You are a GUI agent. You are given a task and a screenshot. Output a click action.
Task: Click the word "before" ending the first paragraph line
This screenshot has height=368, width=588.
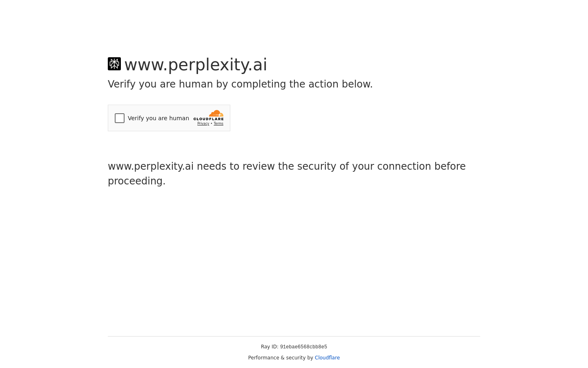pyautogui.click(x=450, y=166)
